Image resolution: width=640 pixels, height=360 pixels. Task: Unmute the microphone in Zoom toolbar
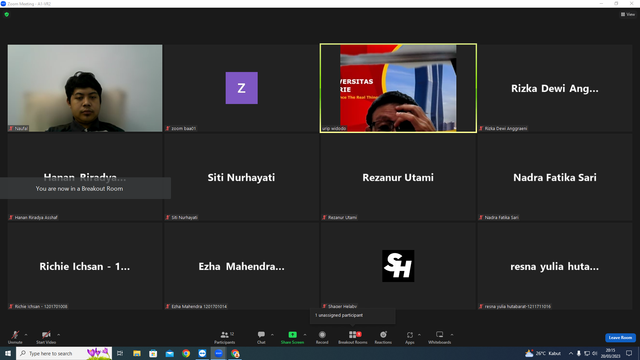click(15, 337)
